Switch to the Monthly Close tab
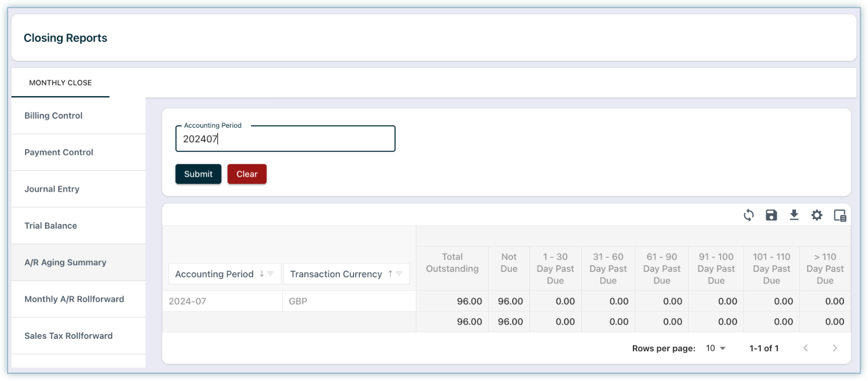The image size is (868, 381). [61, 83]
